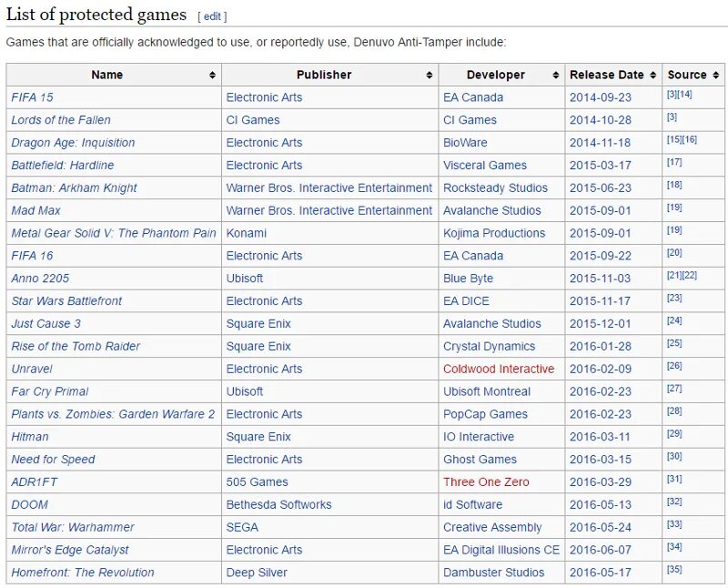Open the FIFA 16 article link

[32, 256]
